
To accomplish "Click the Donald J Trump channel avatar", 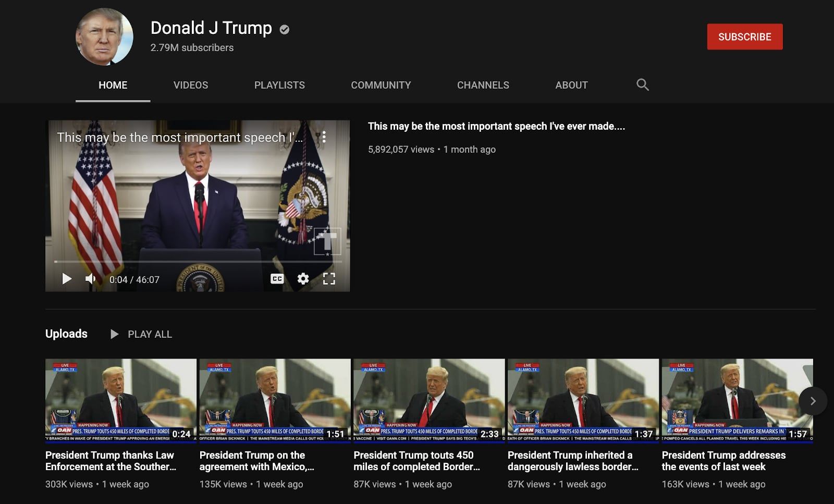I will point(104,36).
